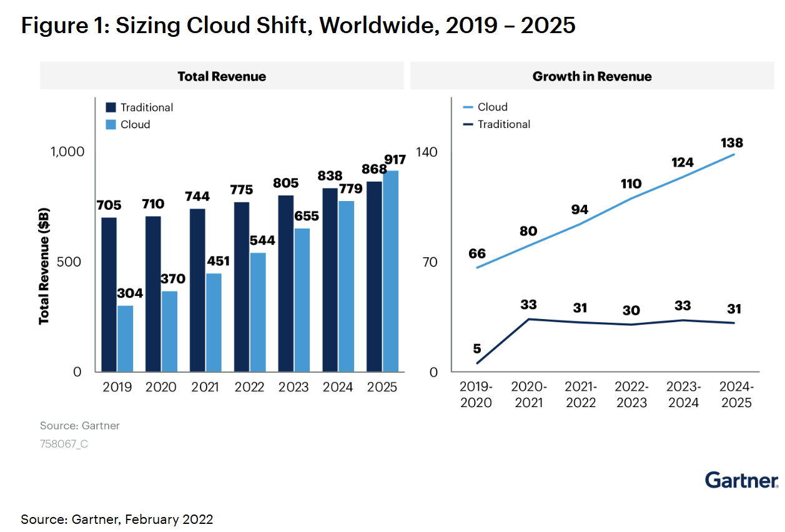785x532 pixels.
Task: Click the 2022-2023 x-axis label in line chart
Action: point(632,395)
